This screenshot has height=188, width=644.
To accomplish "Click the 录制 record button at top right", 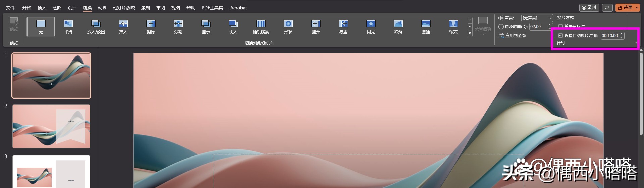I will tap(589, 7).
